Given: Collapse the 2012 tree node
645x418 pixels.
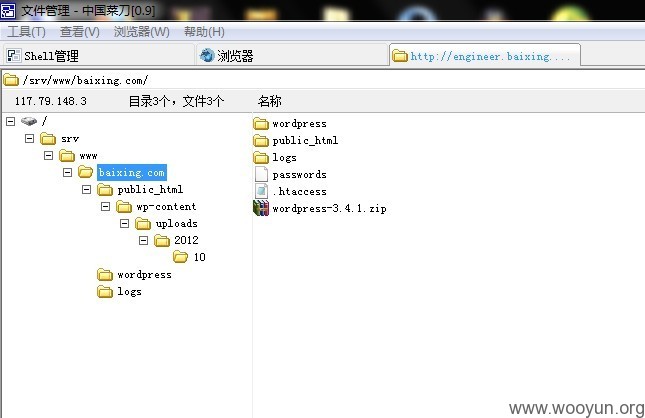Looking at the screenshot, I should (x=143, y=240).
